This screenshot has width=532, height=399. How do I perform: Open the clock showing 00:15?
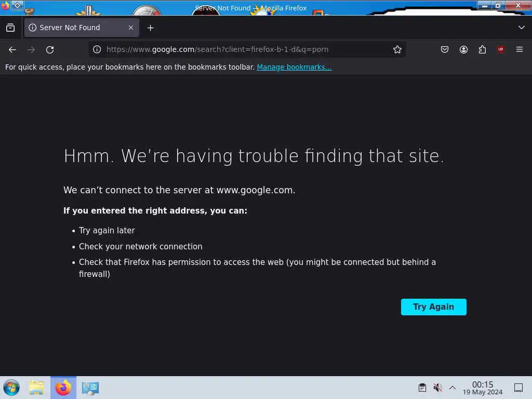click(x=483, y=388)
